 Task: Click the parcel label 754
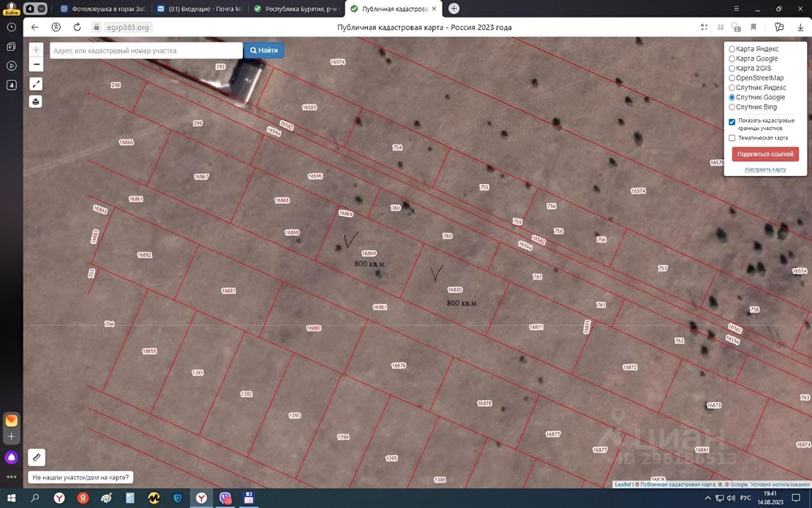397,147
